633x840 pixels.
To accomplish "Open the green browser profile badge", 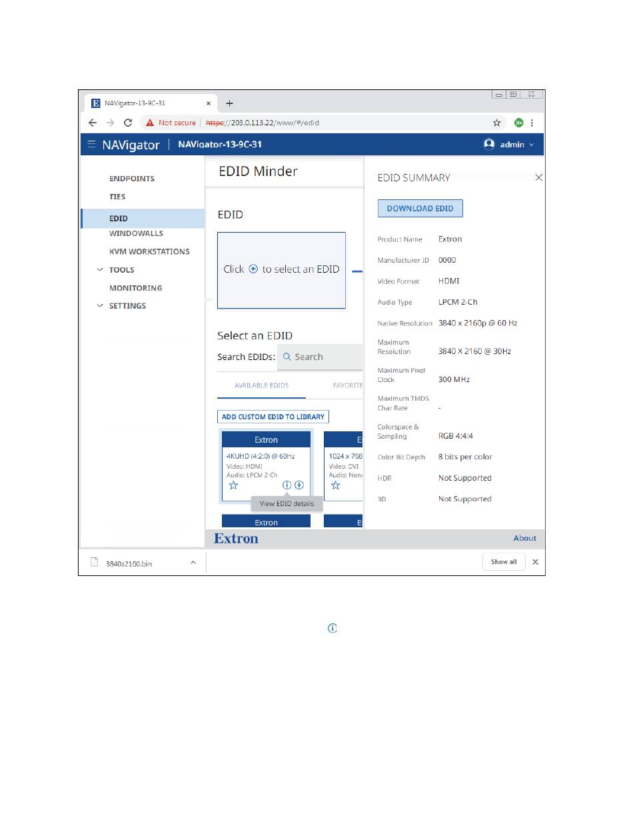I will pos(518,123).
